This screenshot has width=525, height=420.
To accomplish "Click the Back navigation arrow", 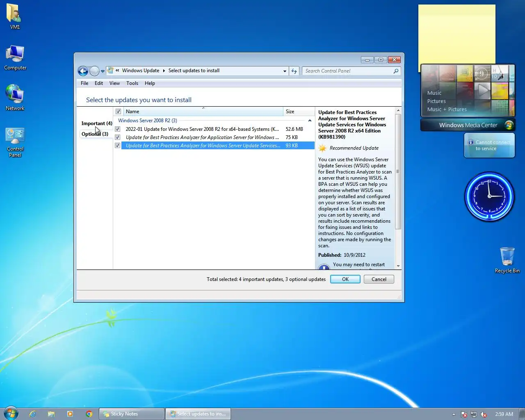I will click(x=83, y=71).
